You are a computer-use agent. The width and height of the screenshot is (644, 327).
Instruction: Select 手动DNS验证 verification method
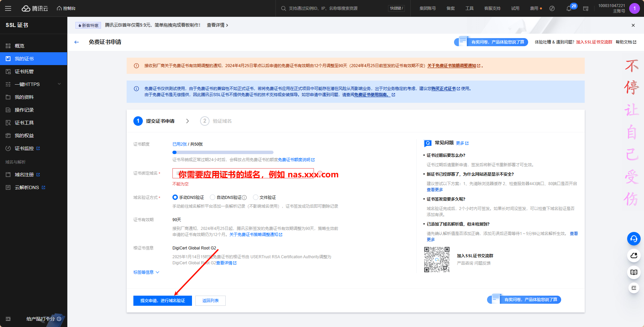[x=175, y=197]
